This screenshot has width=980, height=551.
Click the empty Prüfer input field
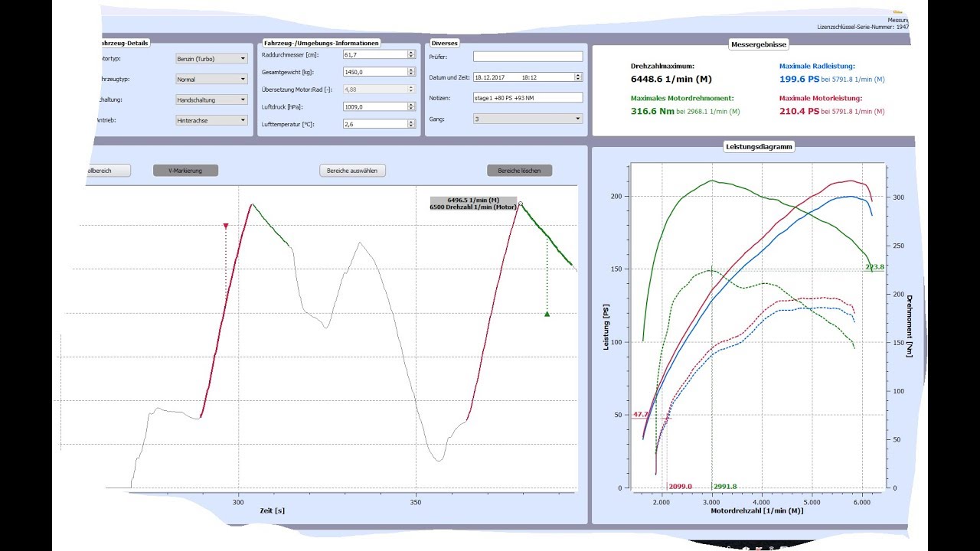click(x=528, y=57)
